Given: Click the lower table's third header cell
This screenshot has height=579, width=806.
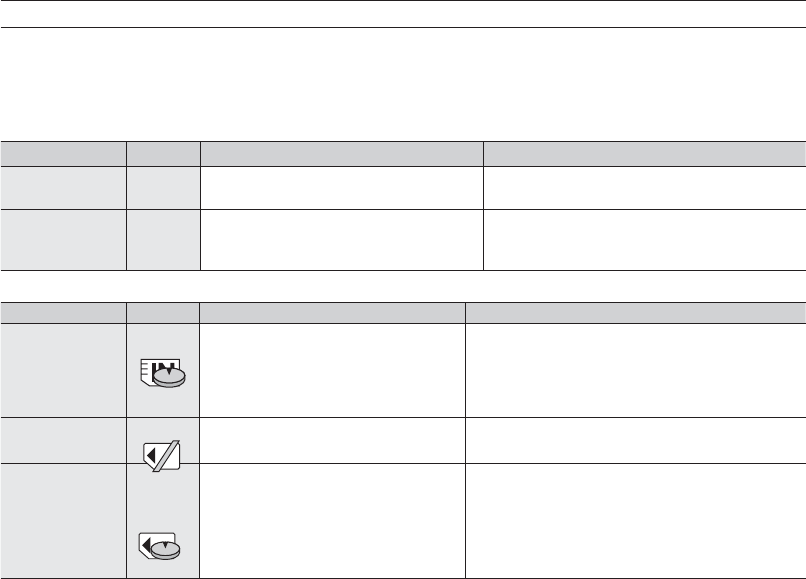Looking at the screenshot, I should [333, 312].
